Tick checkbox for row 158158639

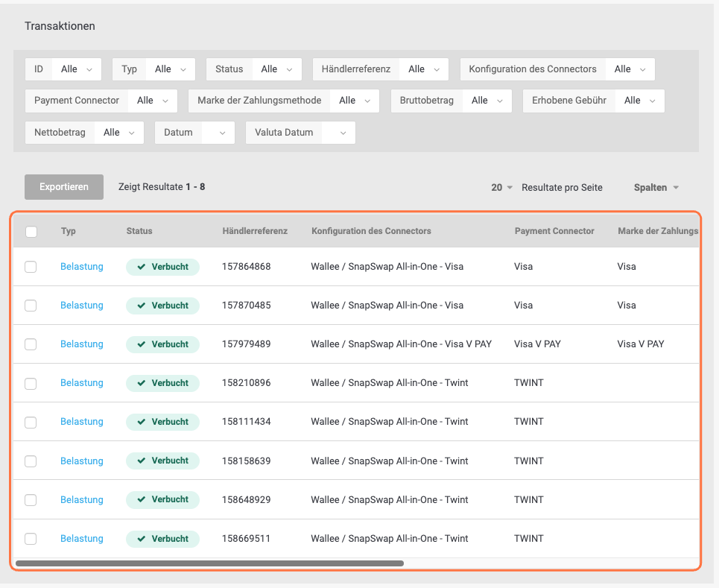[x=31, y=461]
